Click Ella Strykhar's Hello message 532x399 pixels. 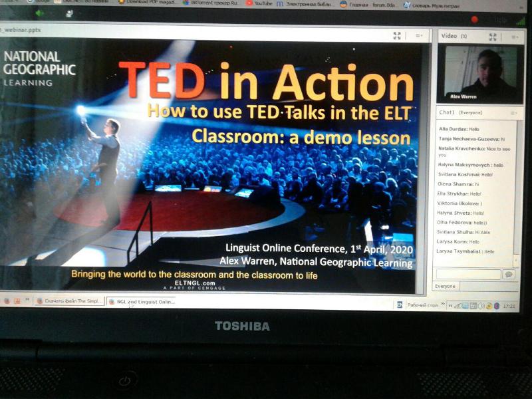tap(459, 194)
